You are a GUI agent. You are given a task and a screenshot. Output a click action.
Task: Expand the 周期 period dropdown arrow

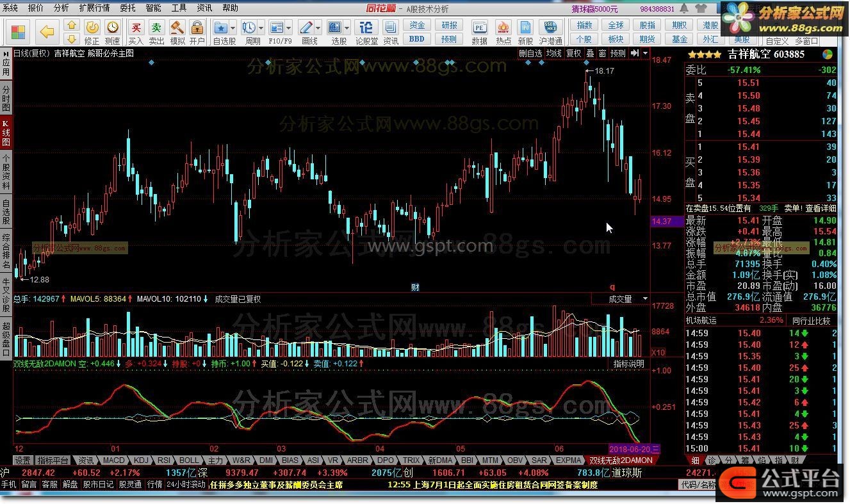261,28
